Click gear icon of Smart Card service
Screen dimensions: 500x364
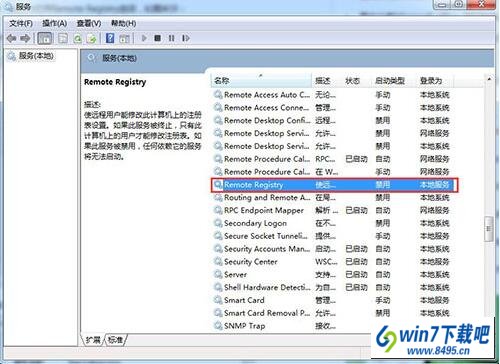point(218,300)
